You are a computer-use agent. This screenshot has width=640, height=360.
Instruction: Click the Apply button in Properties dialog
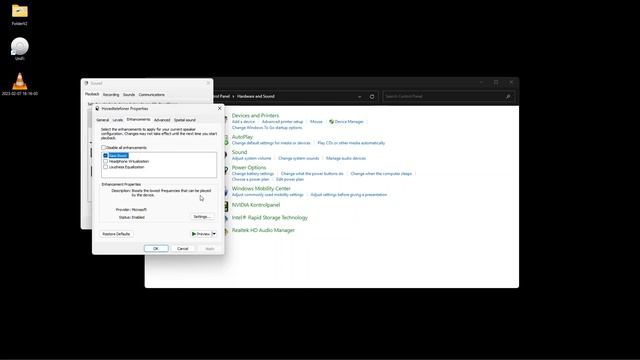point(210,249)
